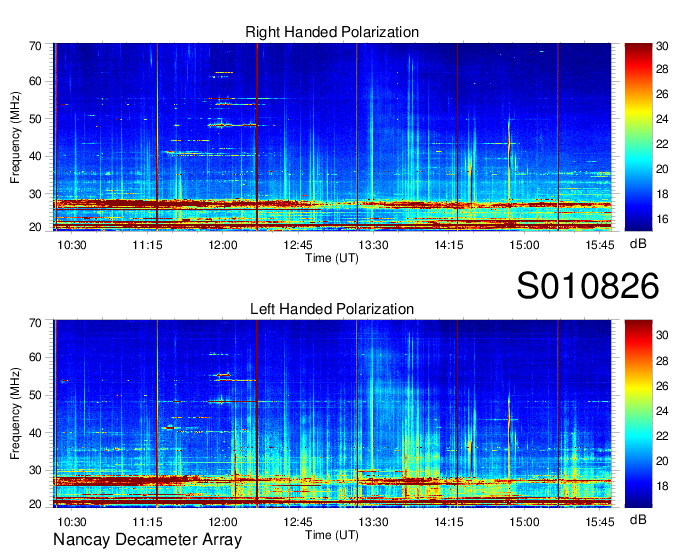Click the 13:30 tick under Right Handed plot

point(373,245)
